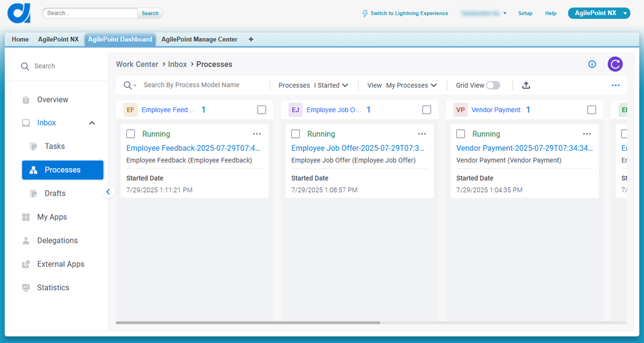Open ellipsis menu on Employee Job Offer card

pos(422,134)
